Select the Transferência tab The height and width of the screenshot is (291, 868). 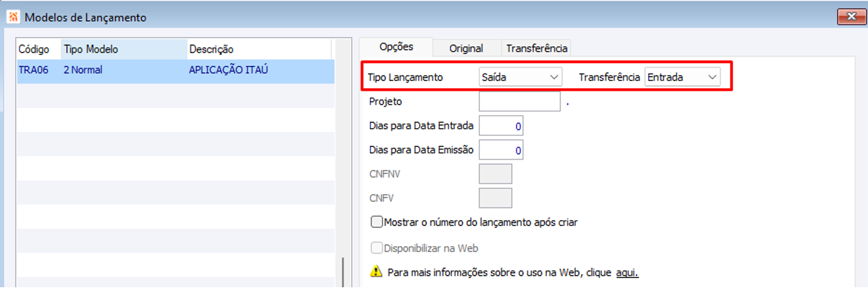(x=536, y=48)
